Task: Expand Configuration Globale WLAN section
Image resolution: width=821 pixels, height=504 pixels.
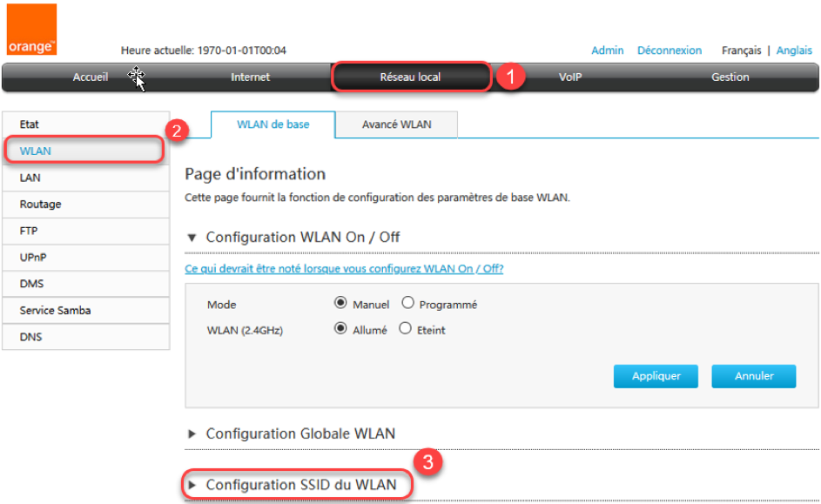Action: pyautogui.click(x=192, y=433)
